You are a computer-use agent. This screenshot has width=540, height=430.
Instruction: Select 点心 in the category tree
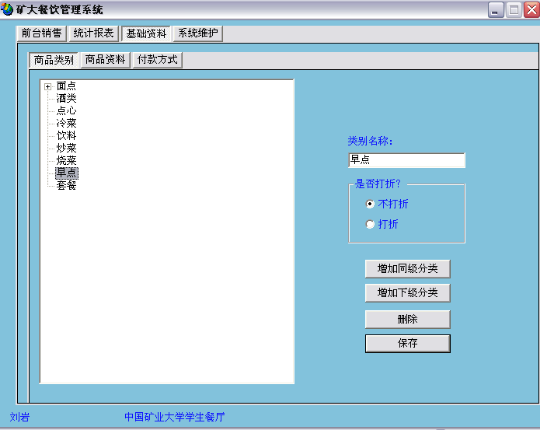coord(66,111)
